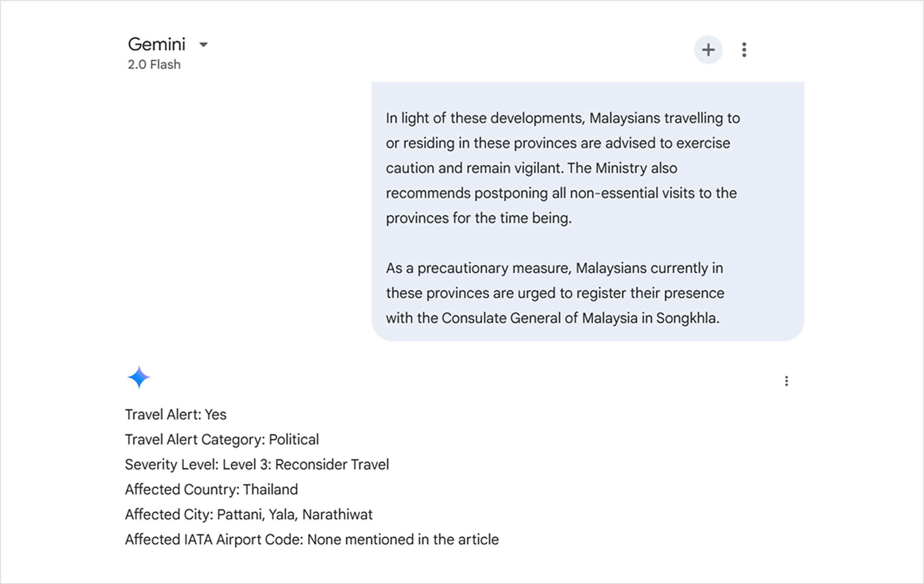Click the 2.0 Flash model label
Viewport: 924px width, 584px height.
pyautogui.click(x=154, y=64)
